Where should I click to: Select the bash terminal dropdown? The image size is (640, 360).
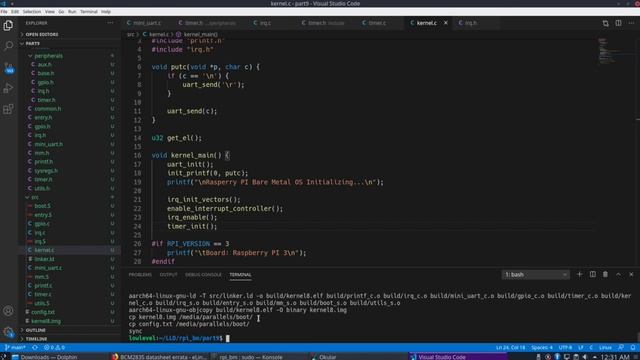[536, 275]
